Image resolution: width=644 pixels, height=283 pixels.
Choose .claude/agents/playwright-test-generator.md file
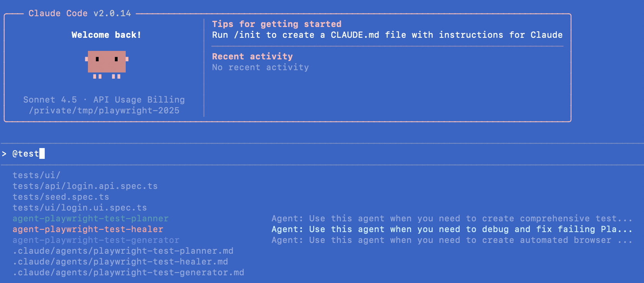tap(128, 273)
